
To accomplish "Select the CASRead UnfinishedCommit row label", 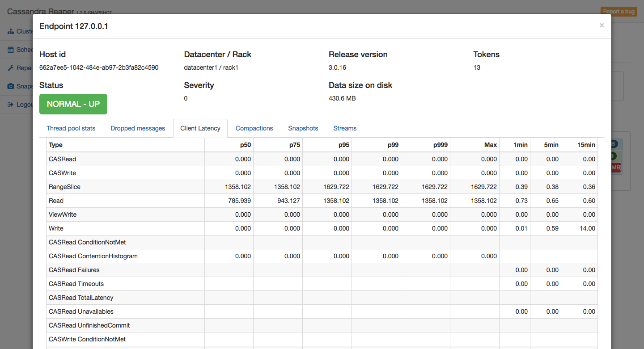I will pyautogui.click(x=89, y=325).
